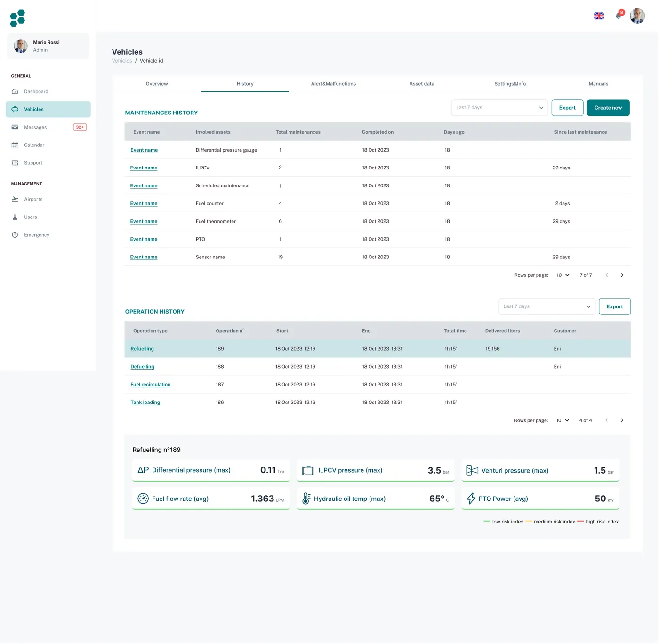Click the hexagon app logo
The width and height of the screenshot is (659, 644).
coord(17,18)
